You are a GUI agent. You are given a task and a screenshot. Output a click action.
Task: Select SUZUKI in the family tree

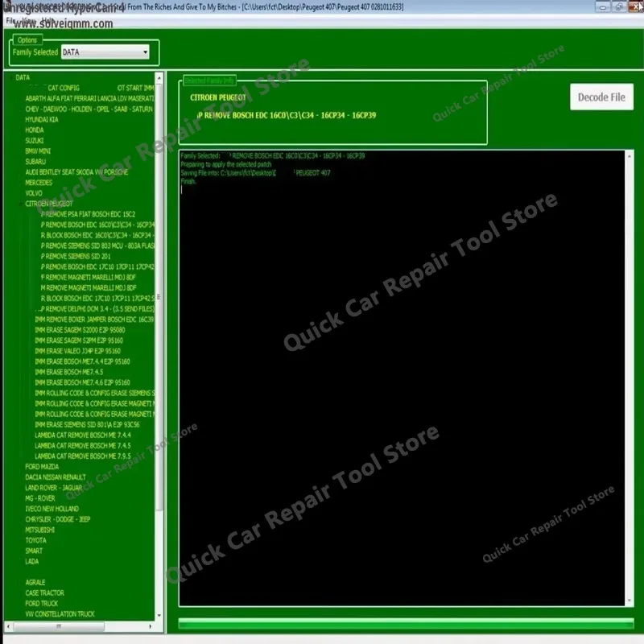(x=34, y=140)
